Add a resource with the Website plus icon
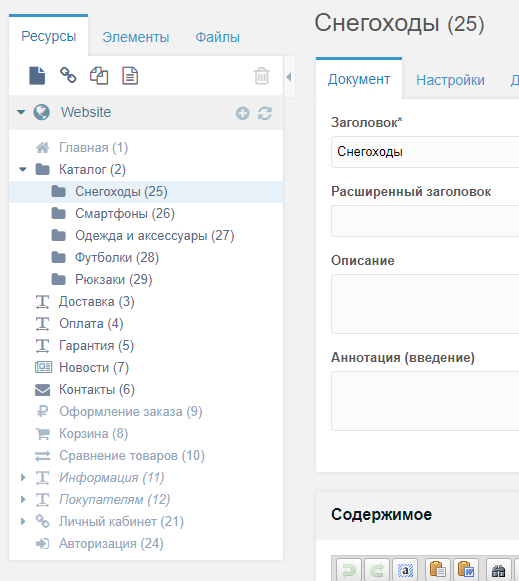Image resolution: width=519 pixels, height=581 pixels. (x=243, y=113)
